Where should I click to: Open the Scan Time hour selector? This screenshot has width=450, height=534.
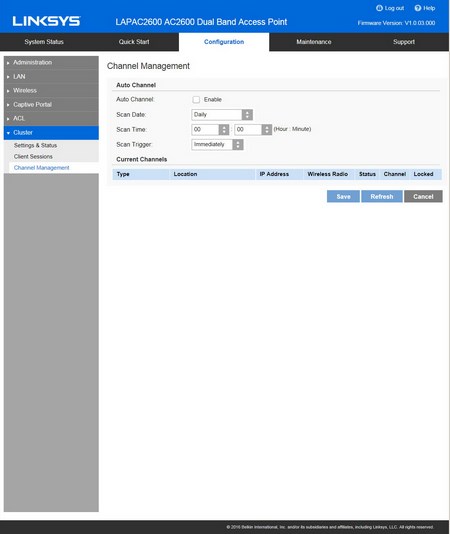(x=211, y=129)
